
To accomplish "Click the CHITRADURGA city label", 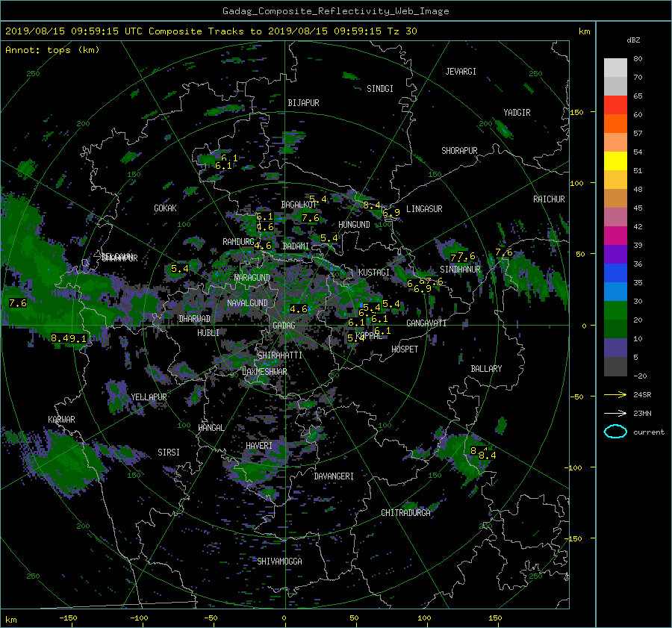I will 406,513.
